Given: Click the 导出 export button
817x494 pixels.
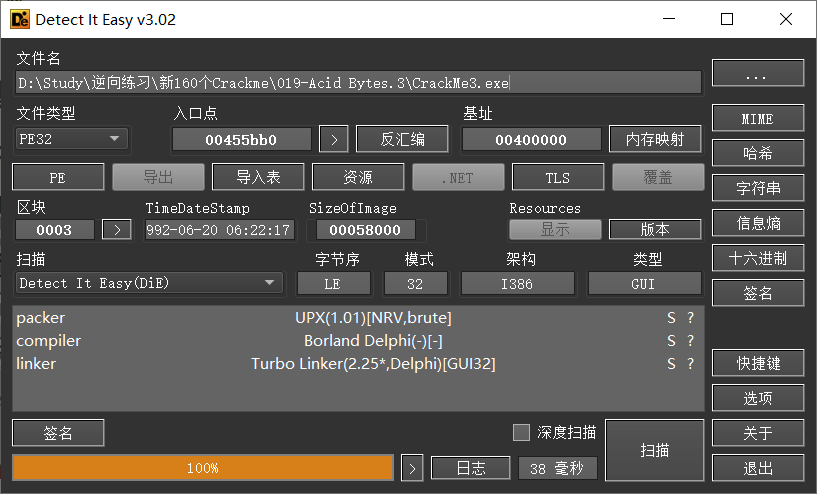Looking at the screenshot, I should pyautogui.click(x=158, y=177).
